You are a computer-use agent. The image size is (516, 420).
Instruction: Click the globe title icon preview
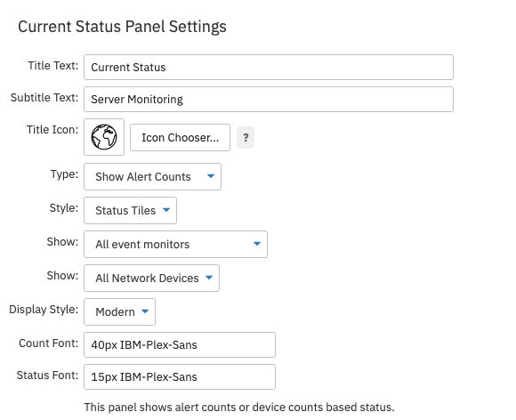point(104,137)
